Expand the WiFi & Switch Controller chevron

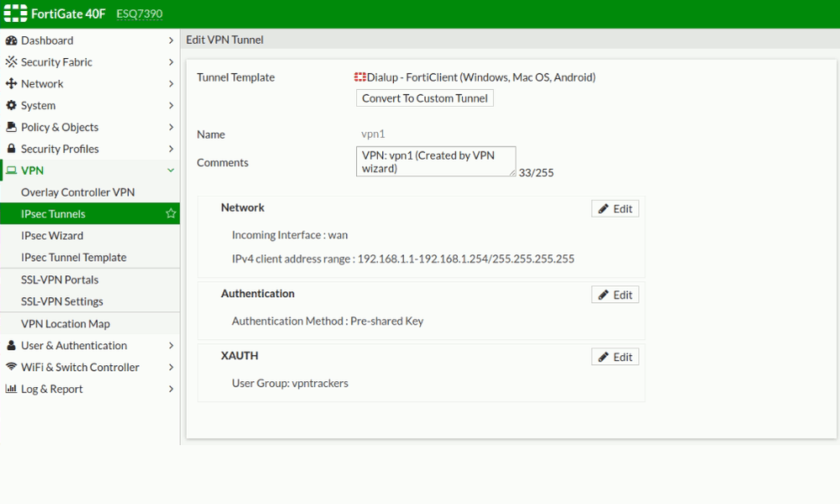click(171, 367)
